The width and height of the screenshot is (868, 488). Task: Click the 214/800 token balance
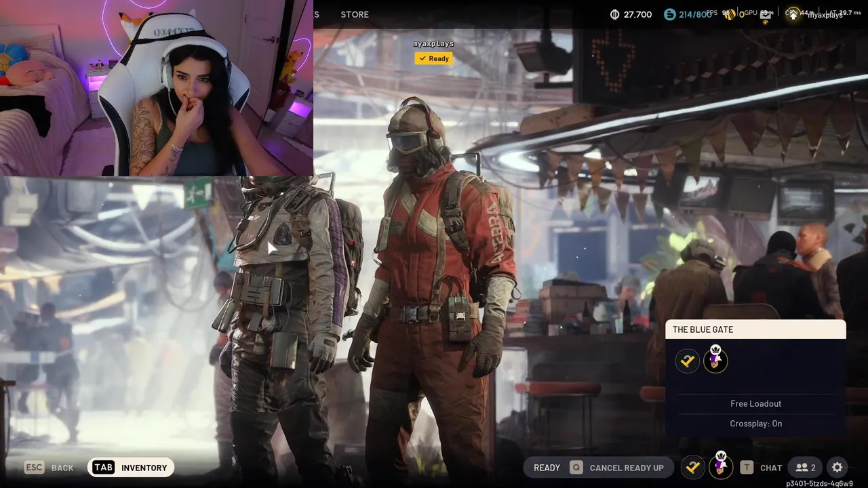pos(695,14)
